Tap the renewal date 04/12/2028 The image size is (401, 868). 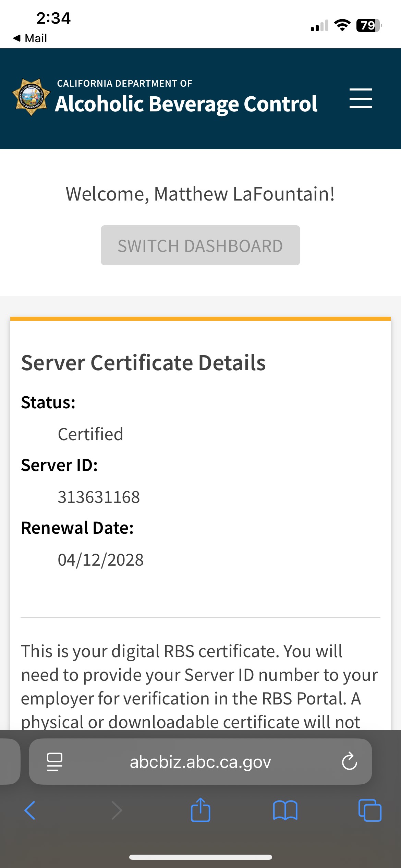click(x=100, y=560)
